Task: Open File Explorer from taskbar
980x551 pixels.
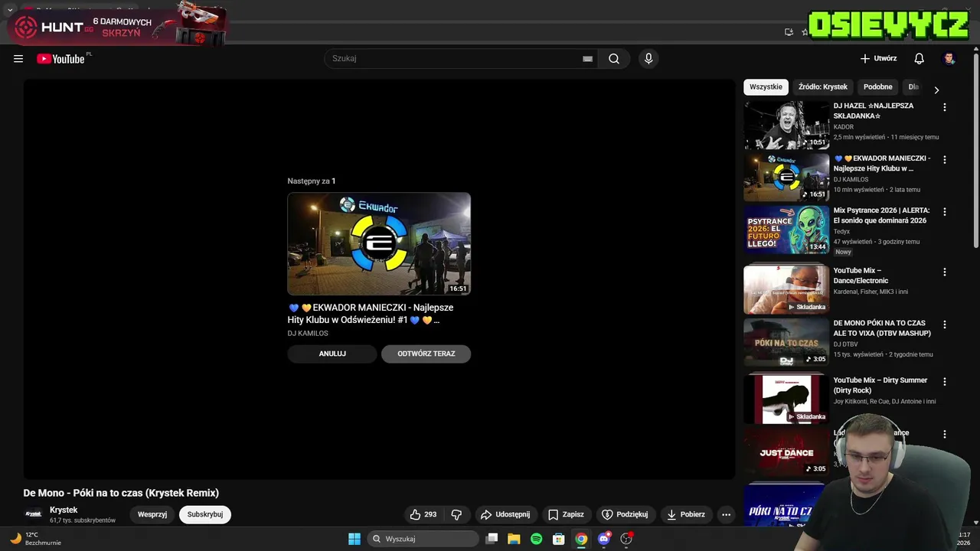Action: coord(514,539)
